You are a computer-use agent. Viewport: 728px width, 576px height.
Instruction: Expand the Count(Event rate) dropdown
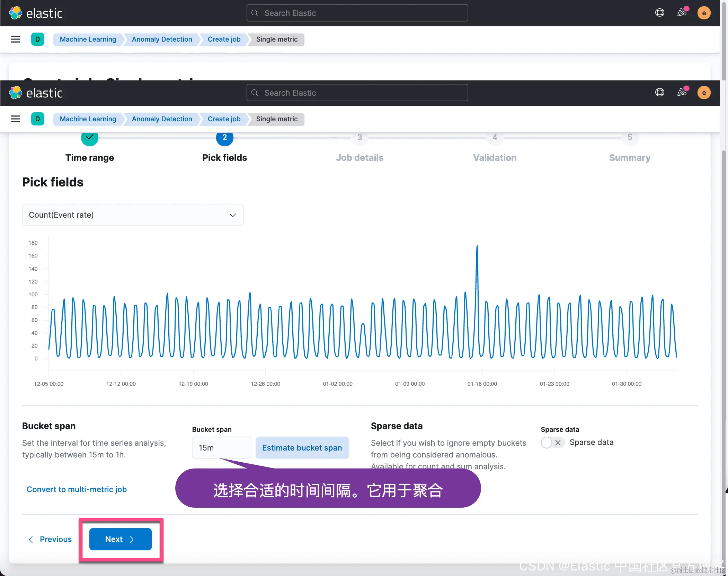point(133,215)
